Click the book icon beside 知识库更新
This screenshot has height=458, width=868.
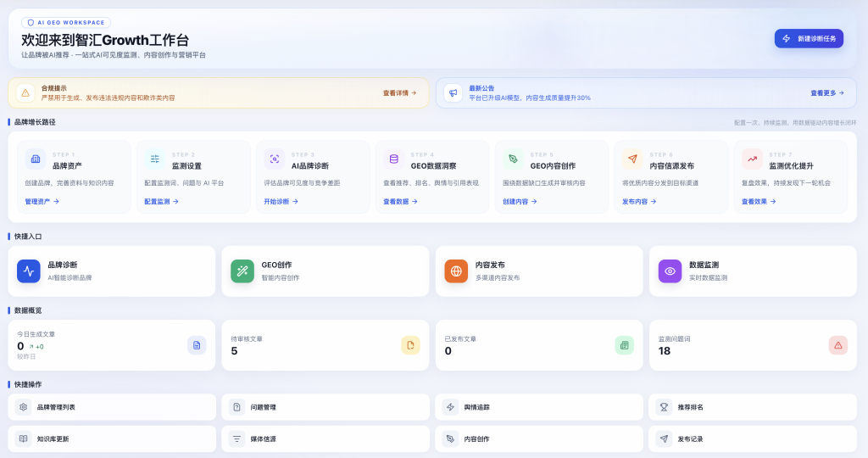[x=23, y=438]
